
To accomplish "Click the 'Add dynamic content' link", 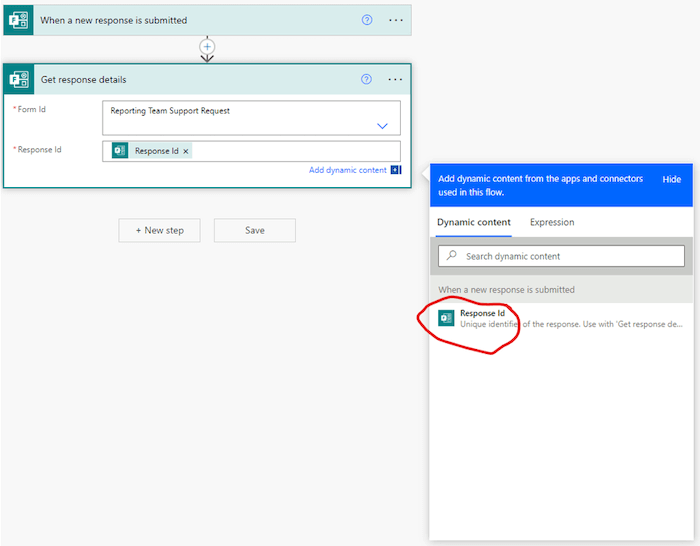I will 347,170.
